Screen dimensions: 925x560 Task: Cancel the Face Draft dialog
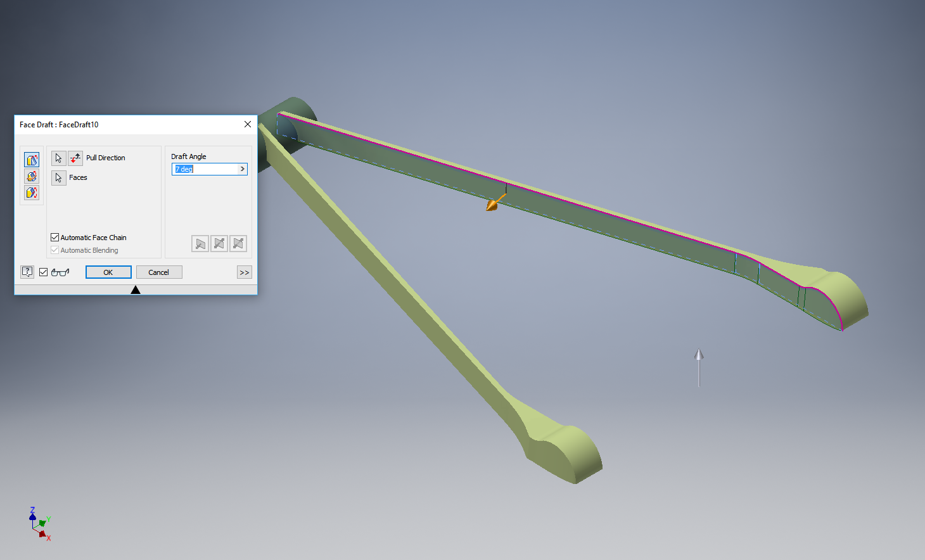(159, 272)
